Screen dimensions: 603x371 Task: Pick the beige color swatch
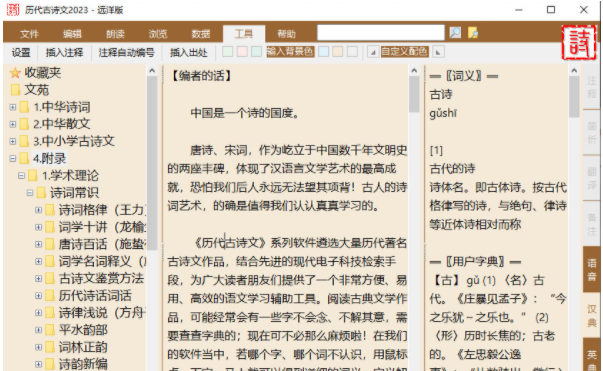click(338, 52)
